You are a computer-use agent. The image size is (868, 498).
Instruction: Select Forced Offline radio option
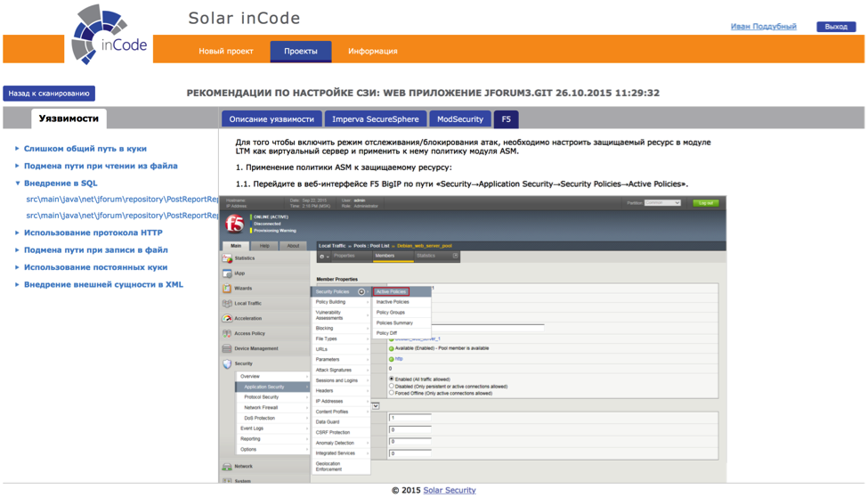392,393
